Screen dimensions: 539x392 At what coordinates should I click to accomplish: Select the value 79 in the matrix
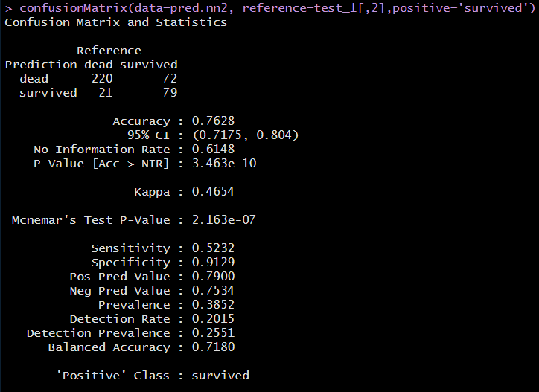click(x=170, y=93)
